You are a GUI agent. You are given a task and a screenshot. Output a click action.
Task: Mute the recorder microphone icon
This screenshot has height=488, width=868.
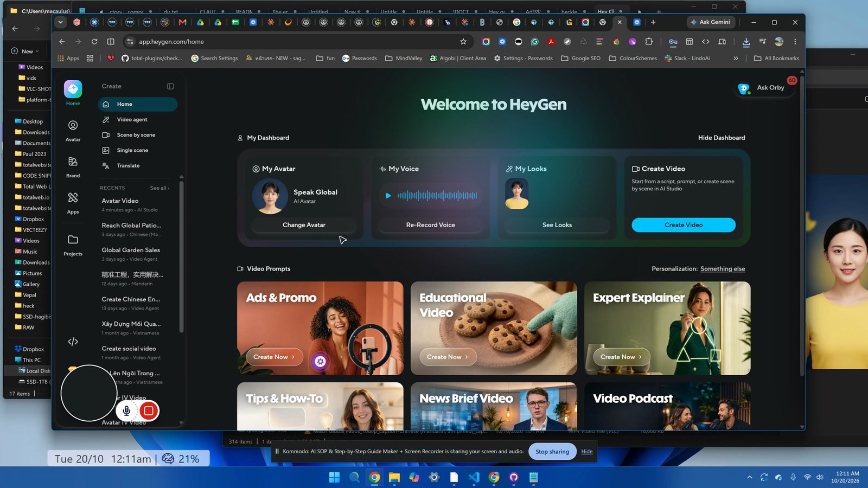point(126,411)
